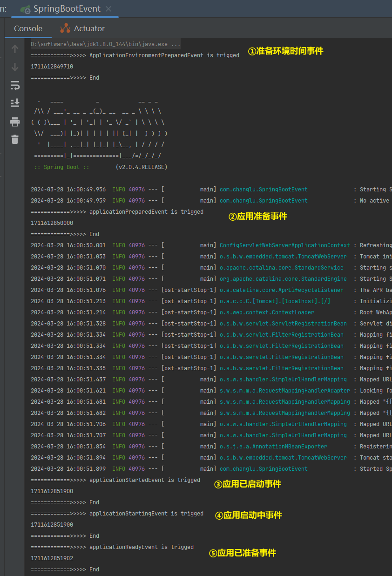
Task: Switch to the Console tab
Action: click(x=28, y=28)
